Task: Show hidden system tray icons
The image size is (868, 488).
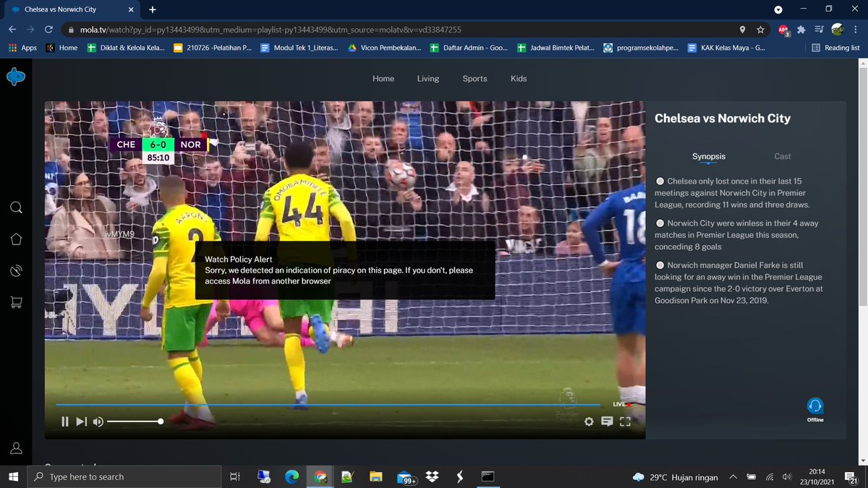Action: click(x=733, y=477)
